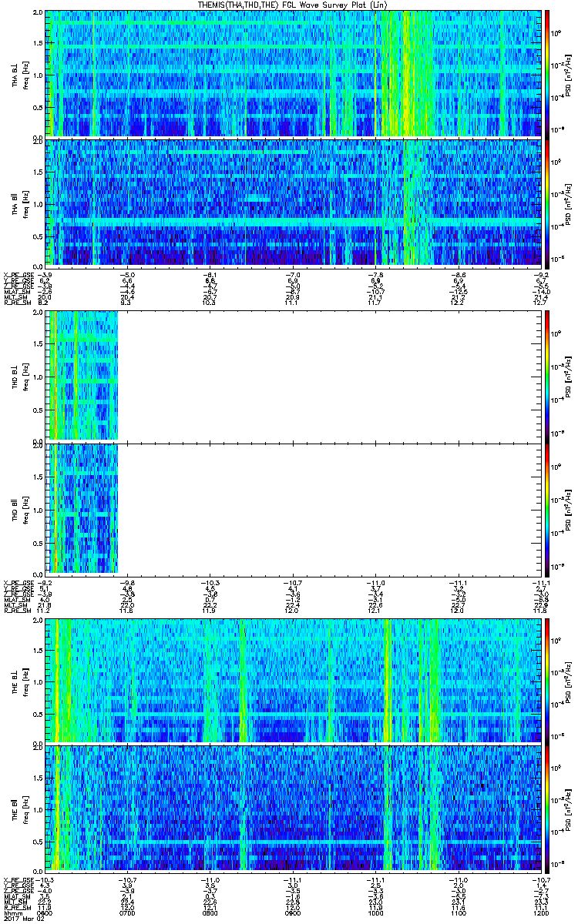Click the 0700 time tick label

(x=128, y=912)
